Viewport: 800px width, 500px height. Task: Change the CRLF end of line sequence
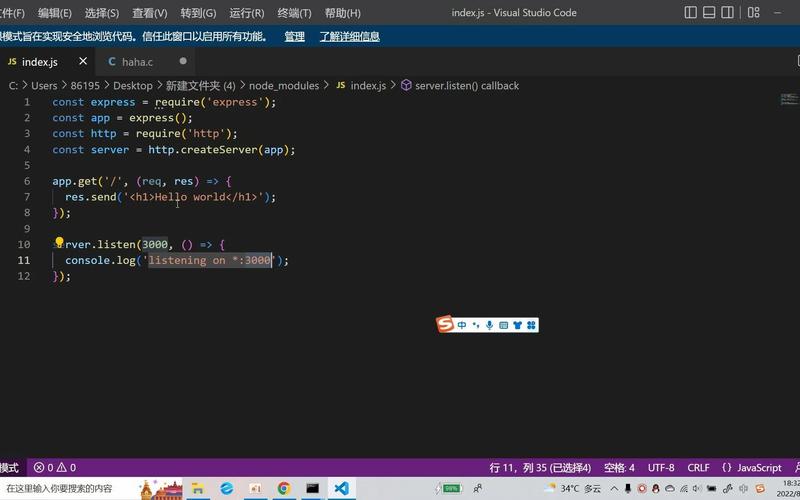(698, 467)
